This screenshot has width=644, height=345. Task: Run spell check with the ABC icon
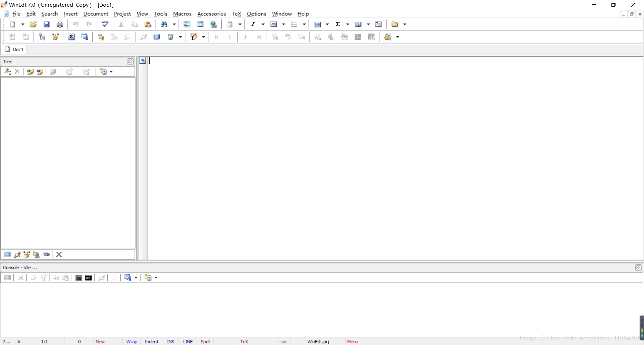coord(105,24)
